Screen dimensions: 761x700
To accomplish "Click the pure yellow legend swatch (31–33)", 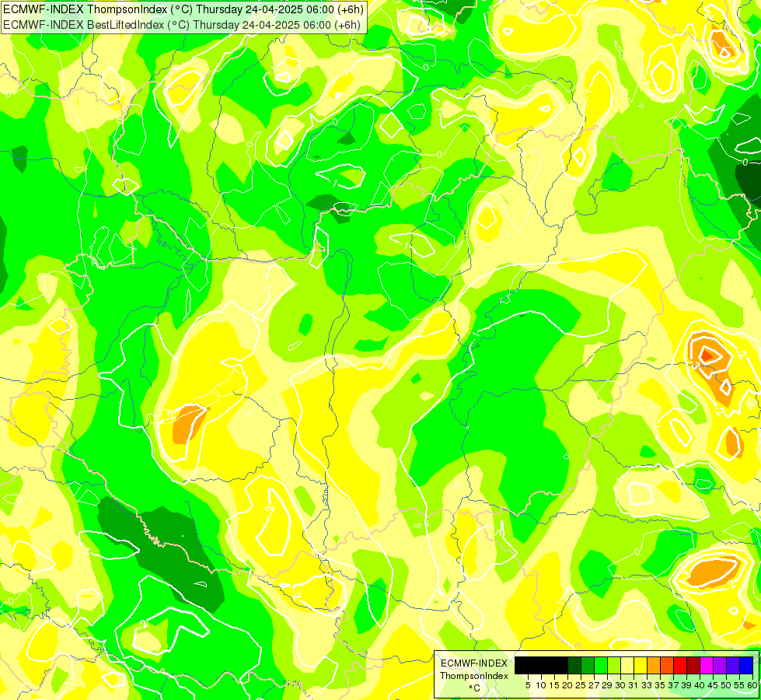I will 641,665.
